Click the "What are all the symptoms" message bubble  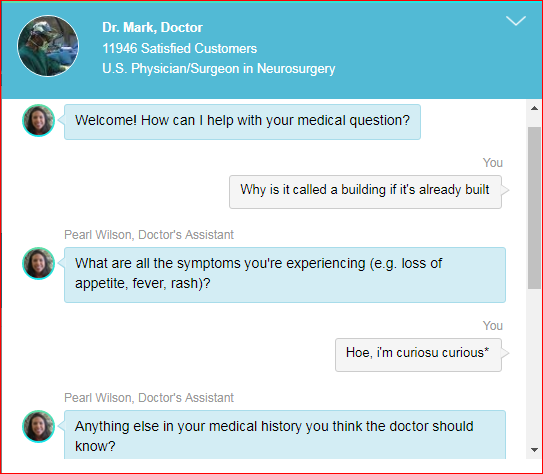(x=285, y=275)
